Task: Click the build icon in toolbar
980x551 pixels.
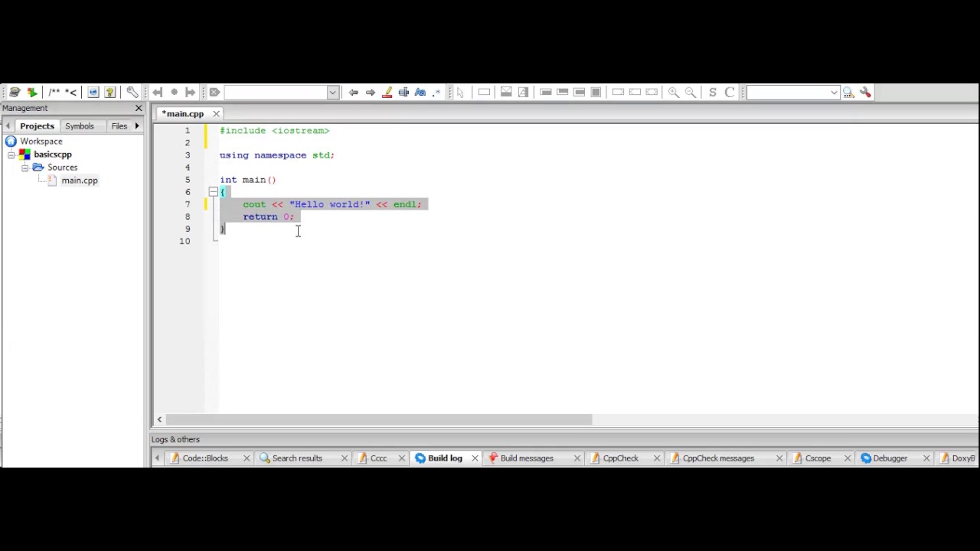Action: coord(15,92)
